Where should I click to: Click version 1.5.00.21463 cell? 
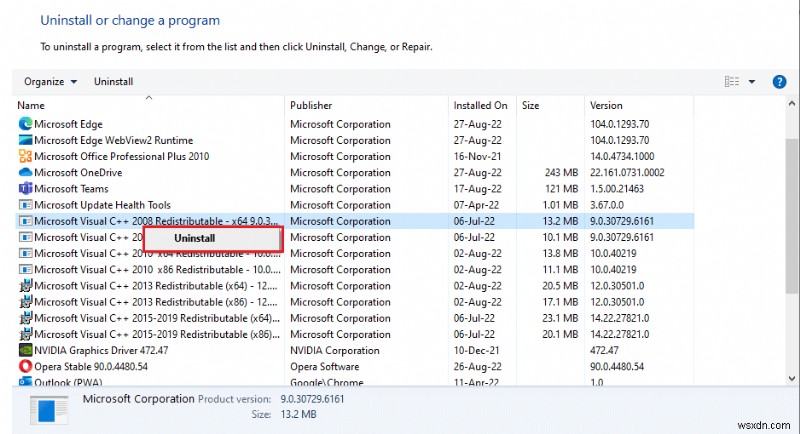[617, 189]
